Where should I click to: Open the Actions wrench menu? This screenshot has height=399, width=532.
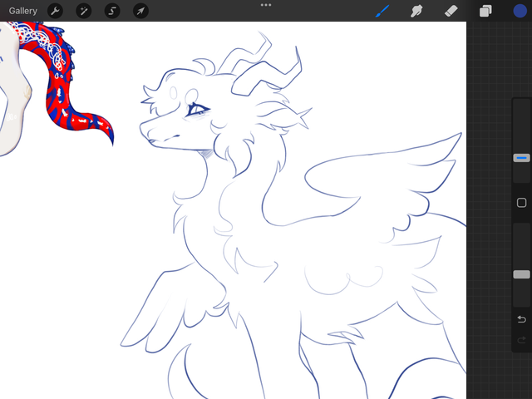click(x=55, y=11)
